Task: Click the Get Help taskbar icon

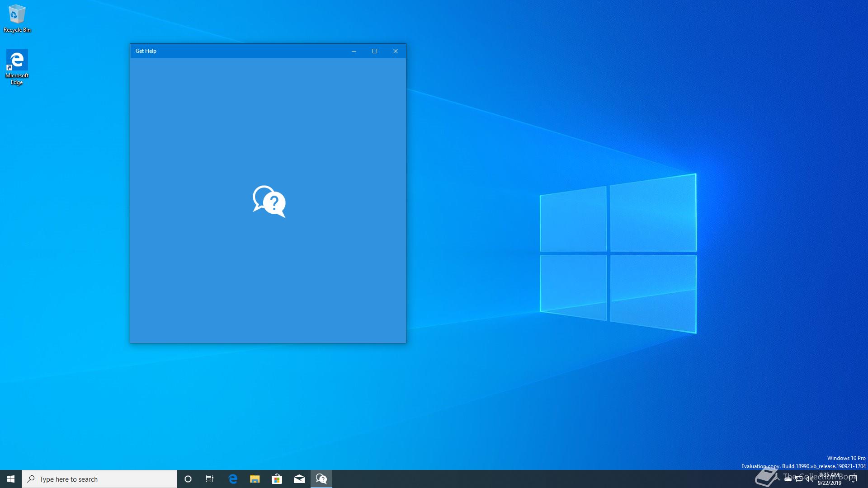Action: point(321,479)
